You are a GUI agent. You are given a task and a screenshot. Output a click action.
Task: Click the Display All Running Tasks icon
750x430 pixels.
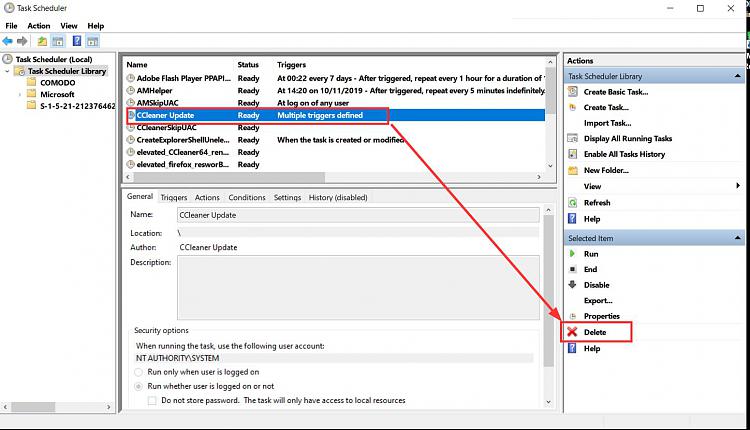pyautogui.click(x=573, y=138)
